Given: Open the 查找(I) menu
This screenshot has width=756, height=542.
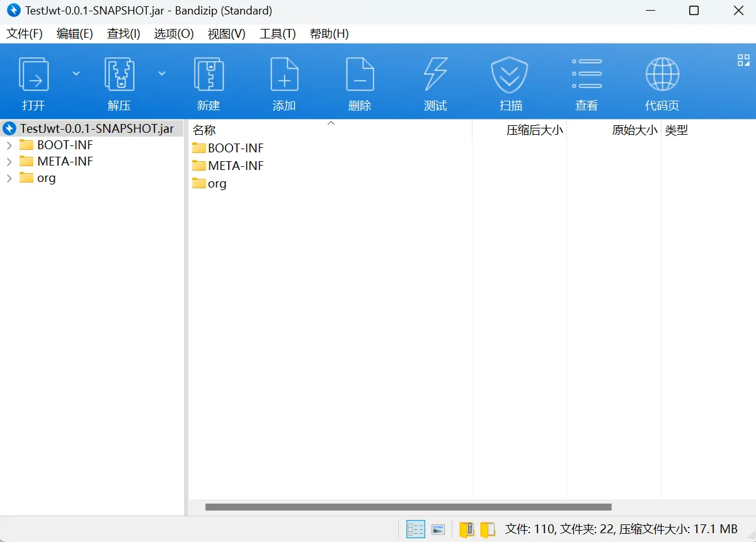Looking at the screenshot, I should tap(123, 34).
